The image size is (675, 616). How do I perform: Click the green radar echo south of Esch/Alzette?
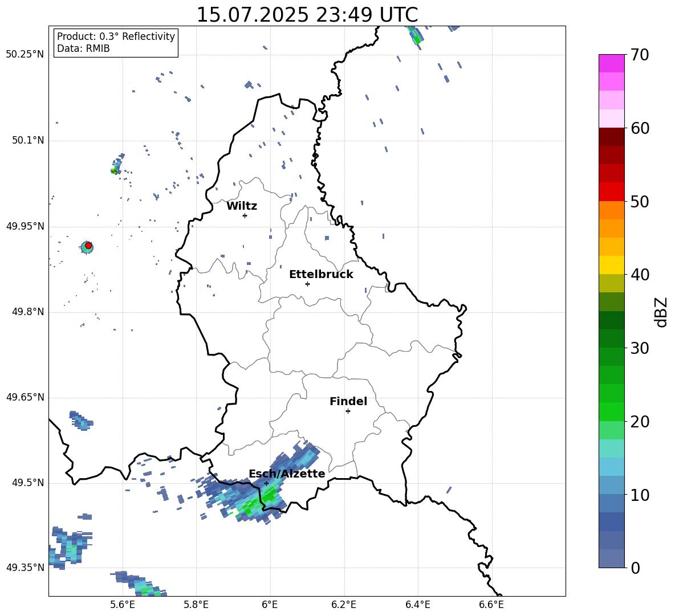[x=258, y=503]
